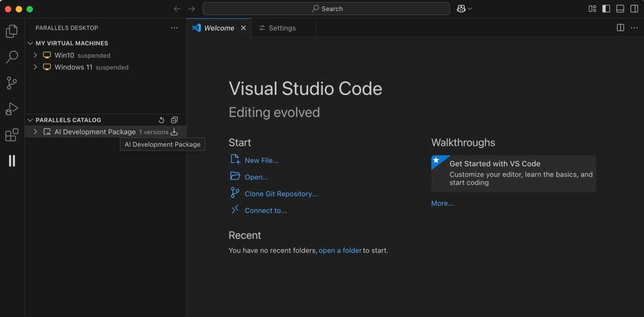The height and width of the screenshot is (317, 644).
Task: Click the Win10 virtual machine monitor icon
Action: tap(47, 55)
